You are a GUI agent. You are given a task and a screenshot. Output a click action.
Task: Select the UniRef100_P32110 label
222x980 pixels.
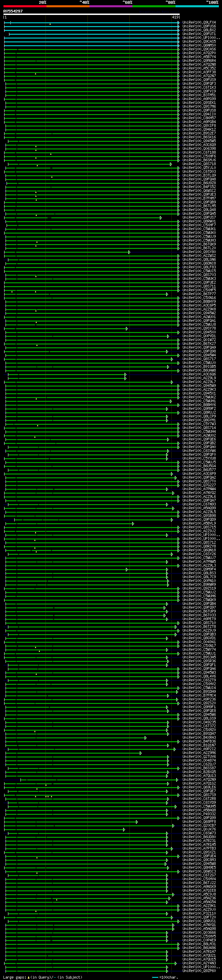(199, 913)
